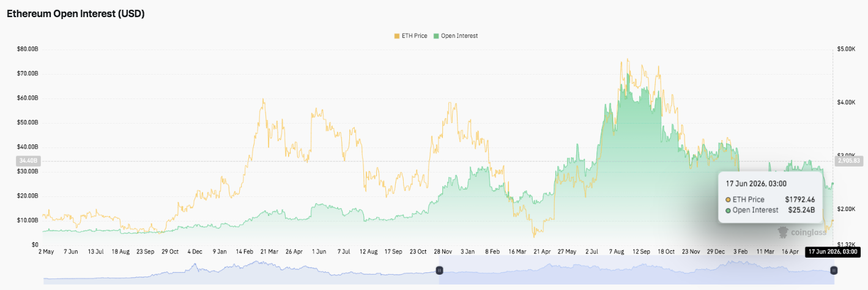Click the 4 Dec date label

(x=195, y=251)
